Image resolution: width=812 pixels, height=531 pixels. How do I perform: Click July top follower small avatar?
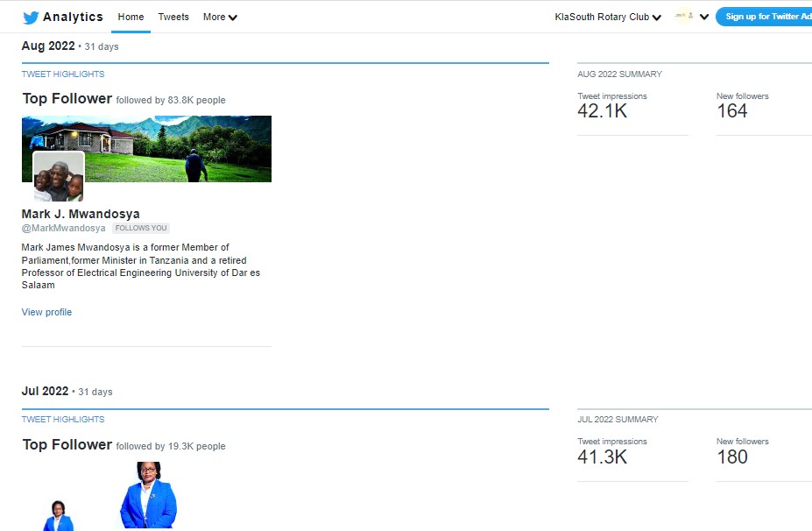point(58,515)
